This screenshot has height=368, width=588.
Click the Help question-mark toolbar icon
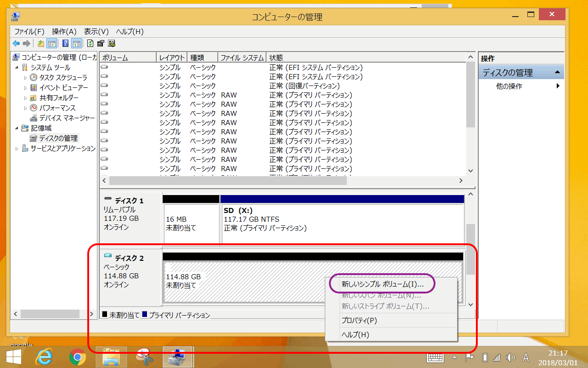coord(65,44)
